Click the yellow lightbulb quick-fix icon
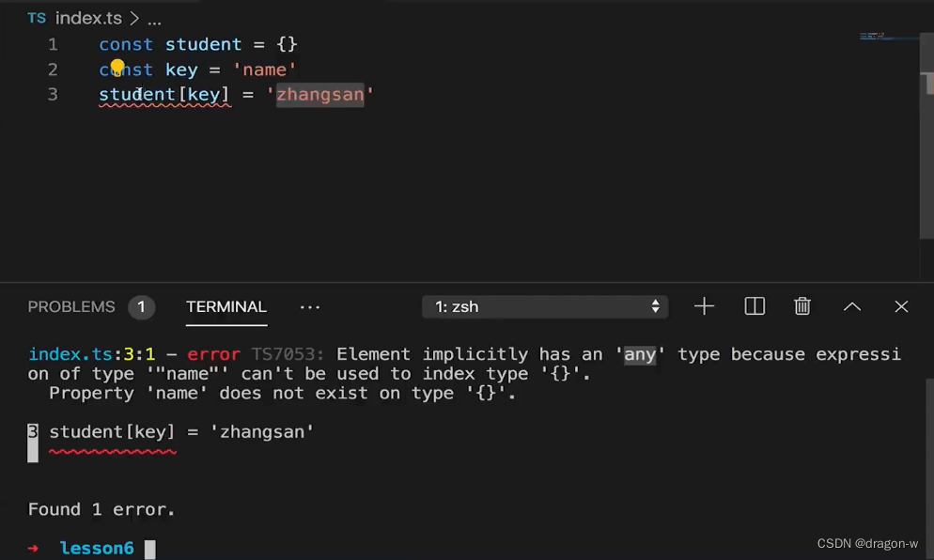The image size is (934, 560). click(x=117, y=67)
